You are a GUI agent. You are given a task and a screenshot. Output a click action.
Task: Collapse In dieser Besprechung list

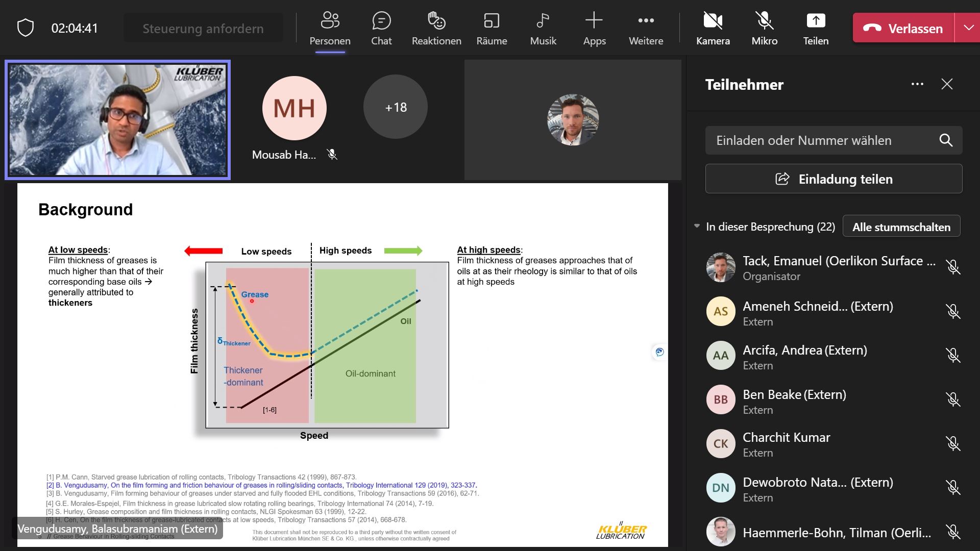[x=697, y=226]
